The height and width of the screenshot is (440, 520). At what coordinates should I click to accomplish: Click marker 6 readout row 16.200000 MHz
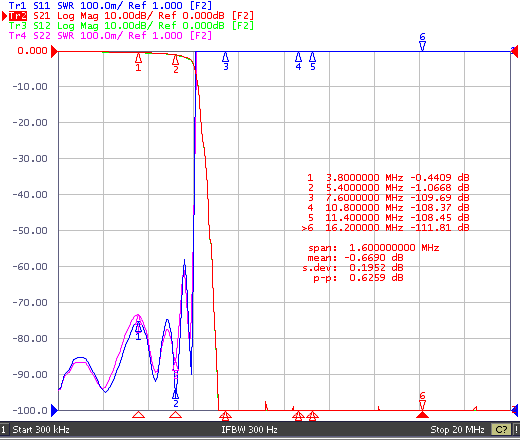[x=385, y=228]
